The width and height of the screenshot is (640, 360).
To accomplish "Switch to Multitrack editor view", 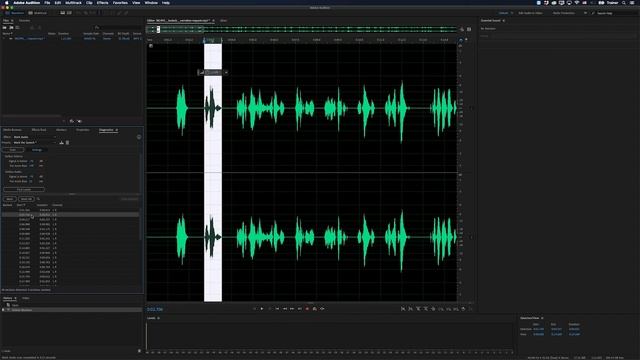I will [38, 13].
